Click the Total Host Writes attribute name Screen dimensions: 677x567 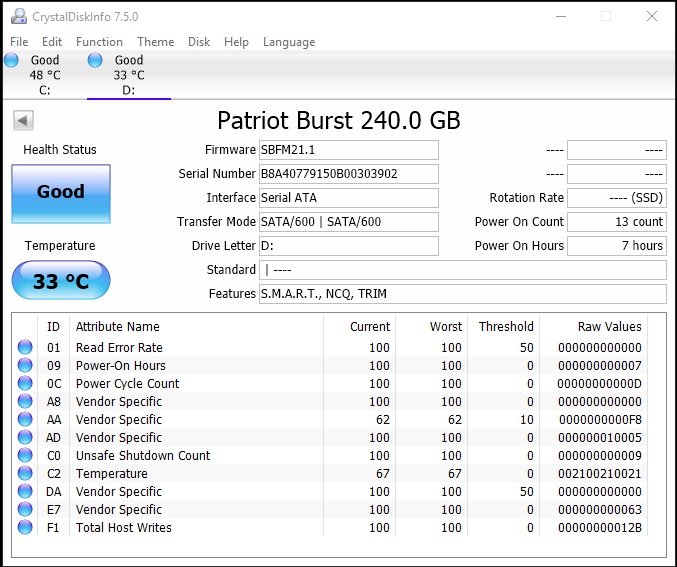coord(123,527)
